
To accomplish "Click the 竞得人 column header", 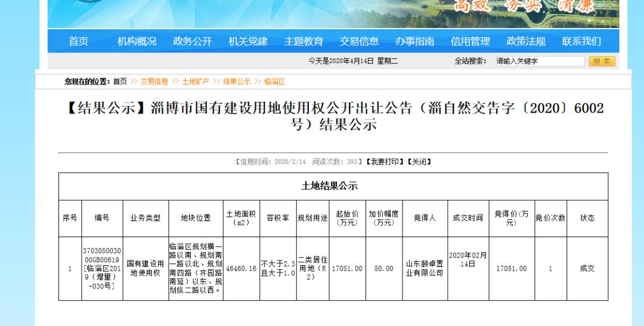I will tap(425, 218).
